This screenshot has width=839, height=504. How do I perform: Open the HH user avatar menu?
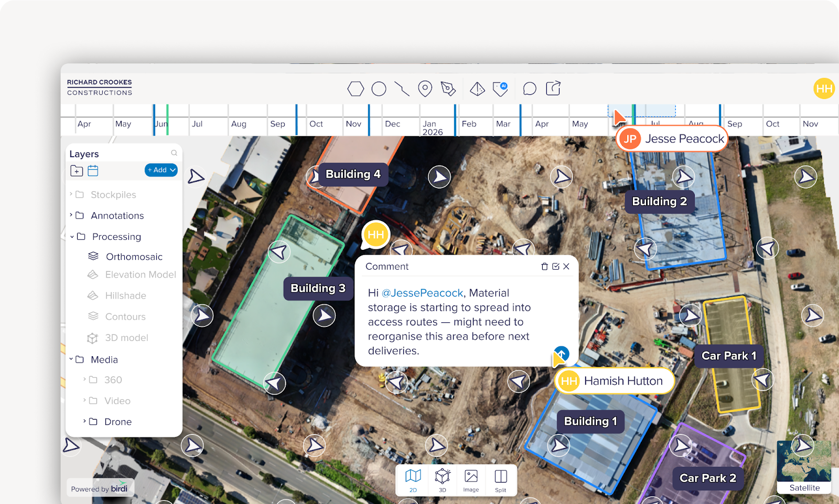824,89
